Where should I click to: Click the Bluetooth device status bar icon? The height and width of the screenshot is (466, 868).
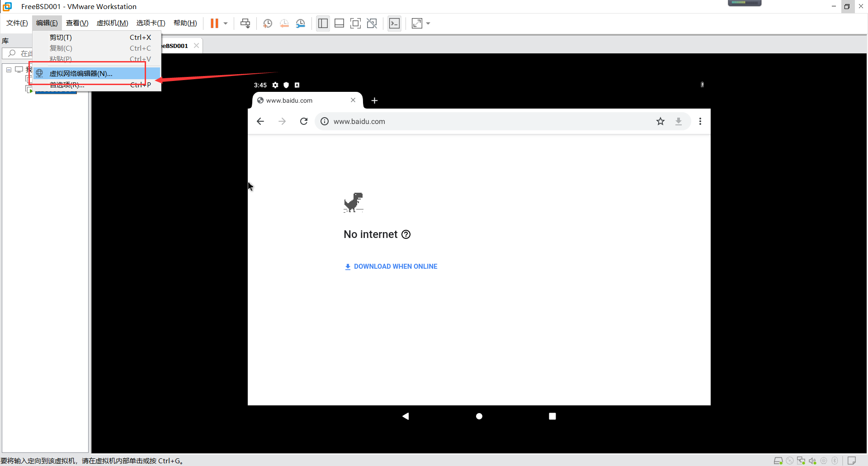[x=835, y=461]
